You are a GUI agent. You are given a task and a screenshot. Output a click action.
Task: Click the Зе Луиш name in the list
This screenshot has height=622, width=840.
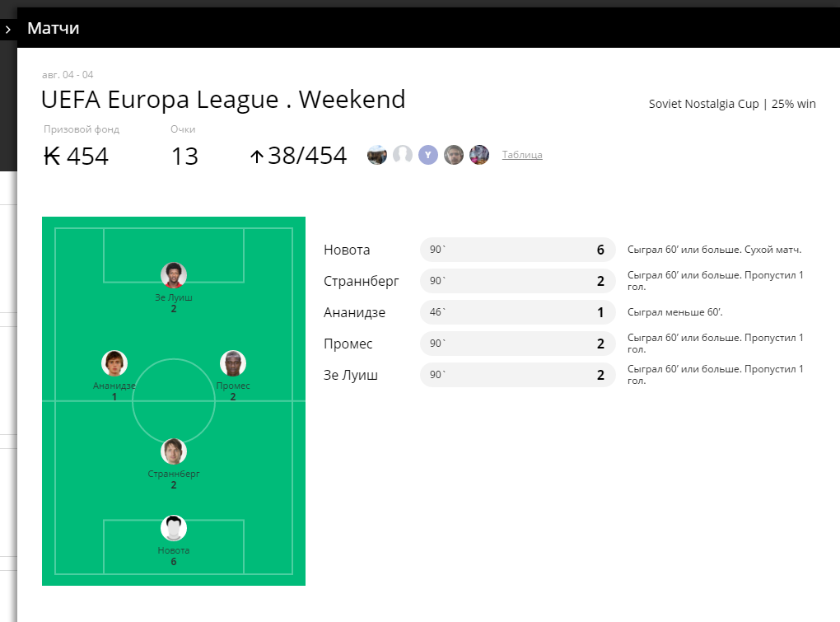(350, 375)
